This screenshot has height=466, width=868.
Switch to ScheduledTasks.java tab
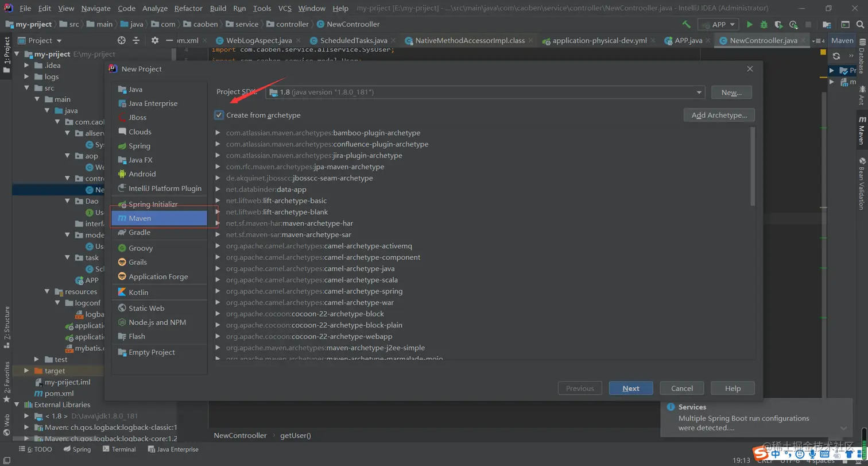pyautogui.click(x=353, y=41)
